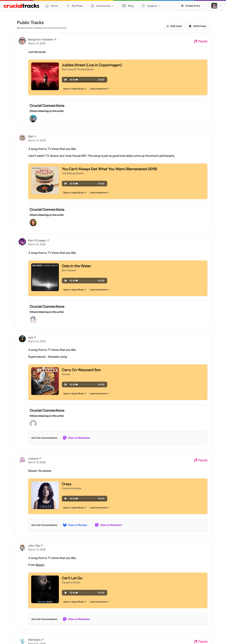Image resolution: width=226 pixels, height=644 pixels.
Task: Open the Blog section
Action: [130, 6]
